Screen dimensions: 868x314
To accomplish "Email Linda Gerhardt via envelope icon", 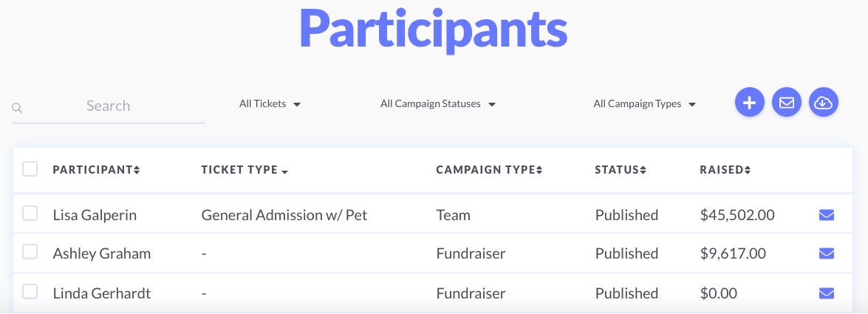I will pyautogui.click(x=827, y=293).
